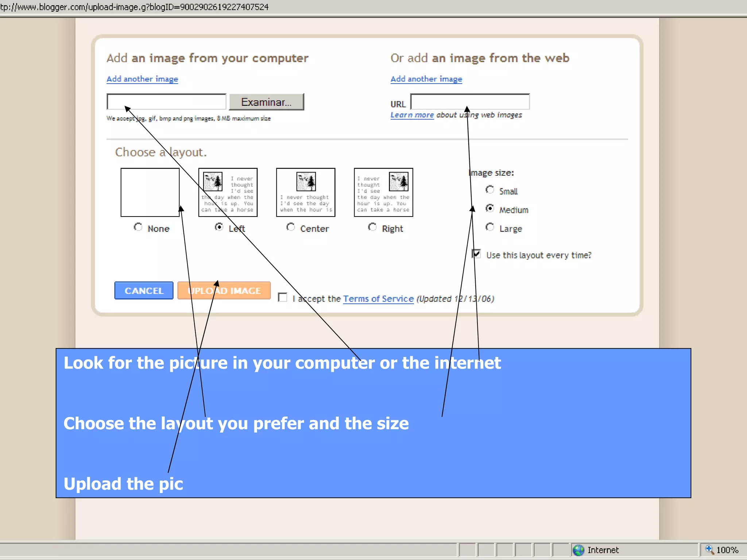Image resolution: width=747 pixels, height=560 pixels.
Task: Toggle Use this layout every time checkbox
Action: (476, 254)
